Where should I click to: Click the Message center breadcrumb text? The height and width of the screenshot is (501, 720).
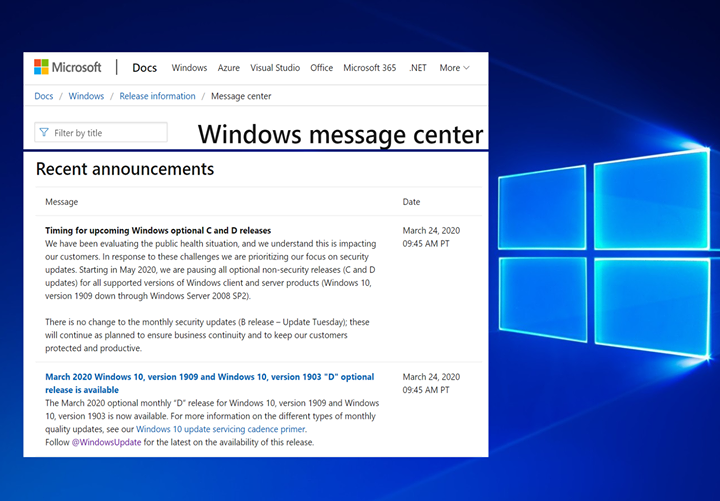pyautogui.click(x=241, y=96)
